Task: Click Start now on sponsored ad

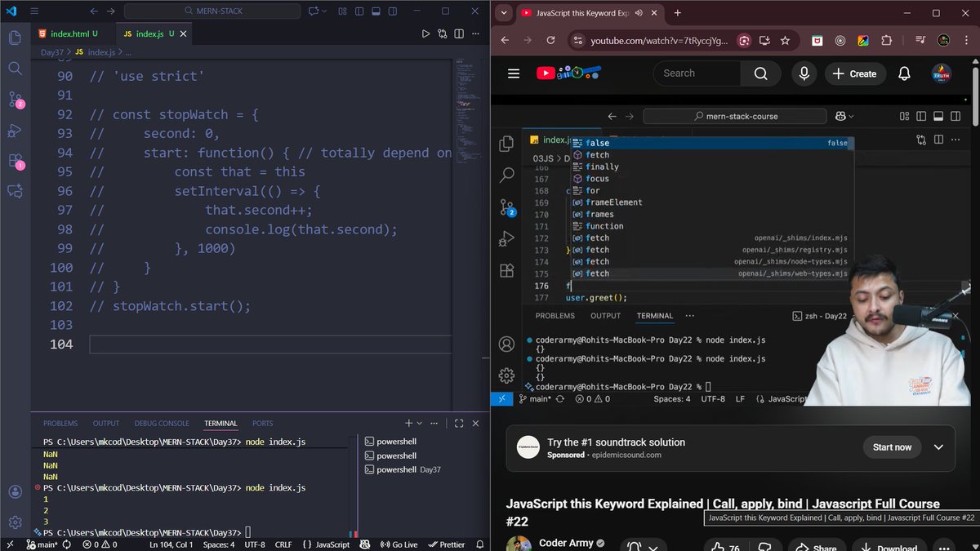Action: click(892, 447)
